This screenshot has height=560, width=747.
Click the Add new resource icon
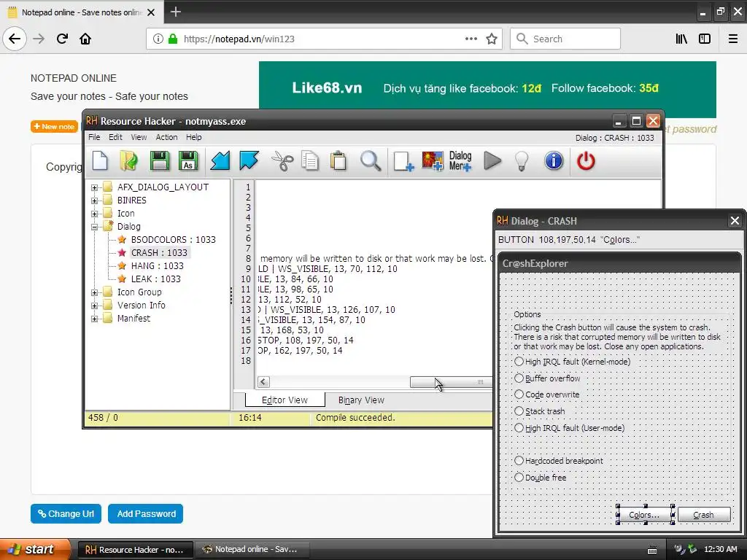403,161
